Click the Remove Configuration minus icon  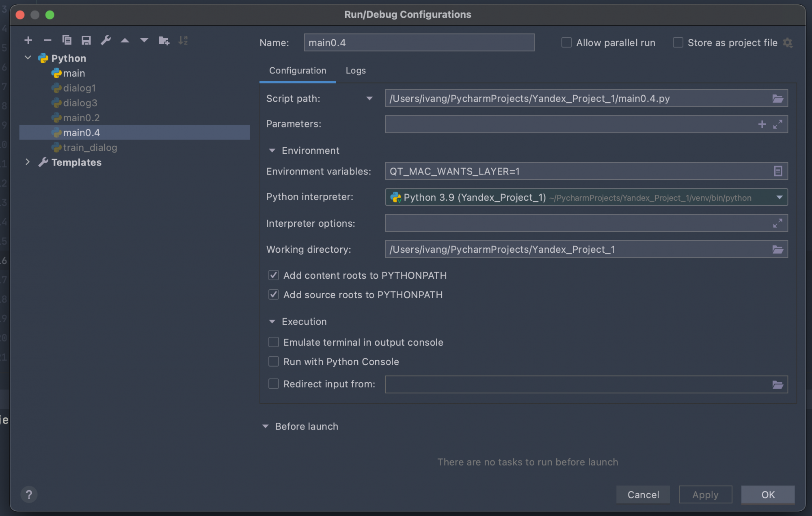click(x=48, y=40)
